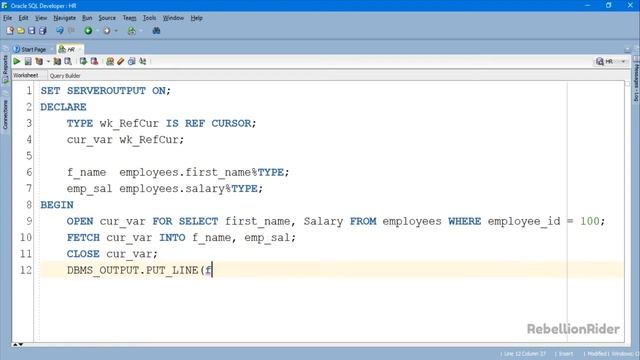Screen dimensions: 640x360
Task: Expand the Connections side panel
Action: [x=5, y=115]
